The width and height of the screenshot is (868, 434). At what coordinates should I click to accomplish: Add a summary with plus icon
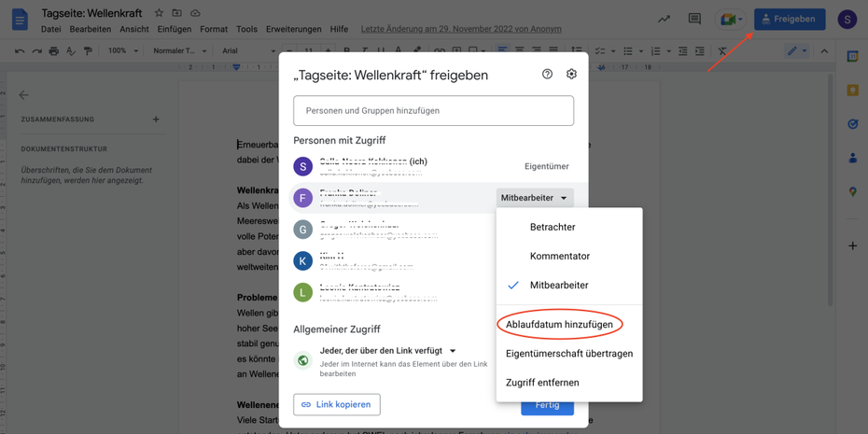(x=156, y=119)
